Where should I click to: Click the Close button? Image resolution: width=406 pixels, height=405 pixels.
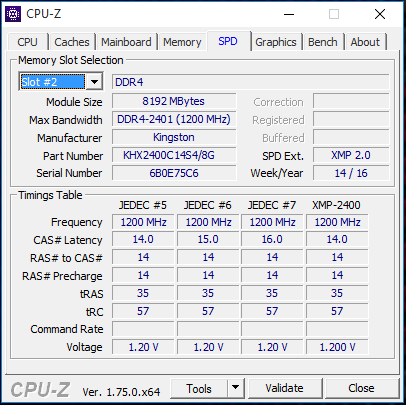click(x=361, y=388)
